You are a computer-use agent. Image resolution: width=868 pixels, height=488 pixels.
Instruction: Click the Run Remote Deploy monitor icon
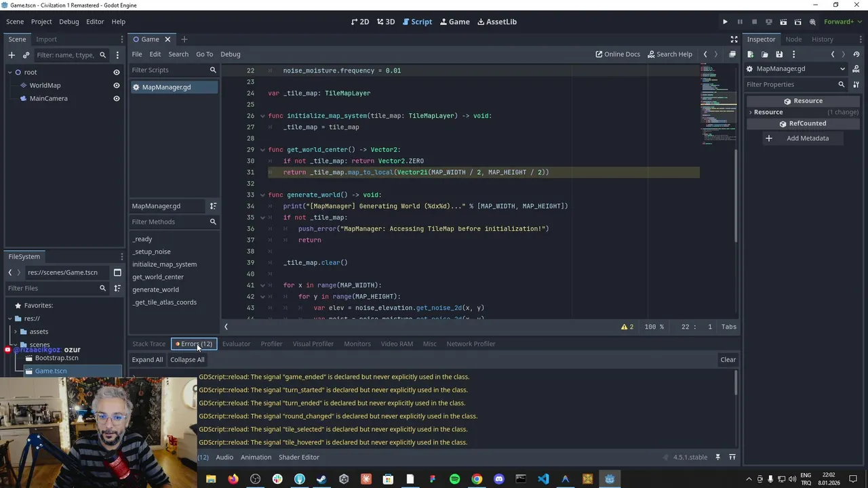point(768,22)
